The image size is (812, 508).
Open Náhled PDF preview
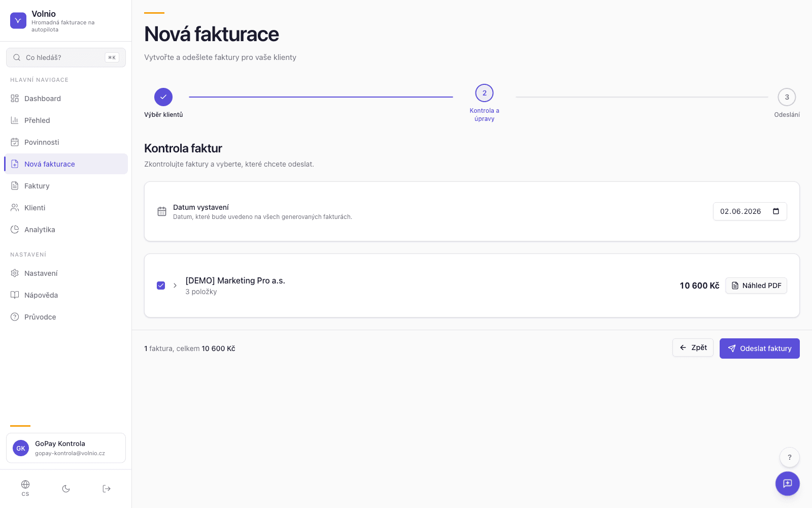[756, 285]
